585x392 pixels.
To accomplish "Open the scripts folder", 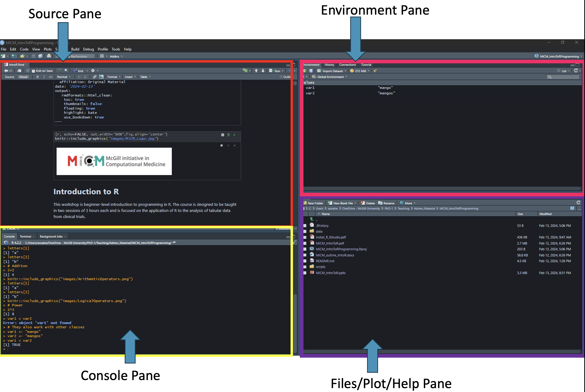I will click(320, 267).
